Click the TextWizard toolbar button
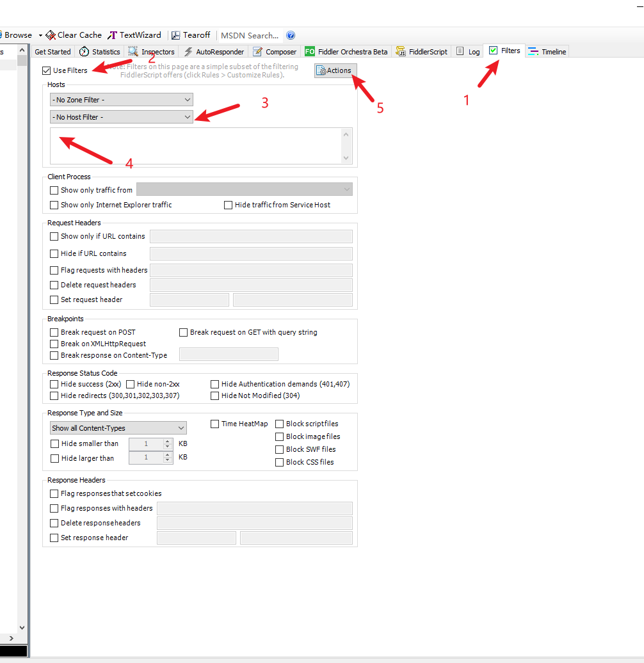Screen dimensions: 644x663 pyautogui.click(x=135, y=35)
